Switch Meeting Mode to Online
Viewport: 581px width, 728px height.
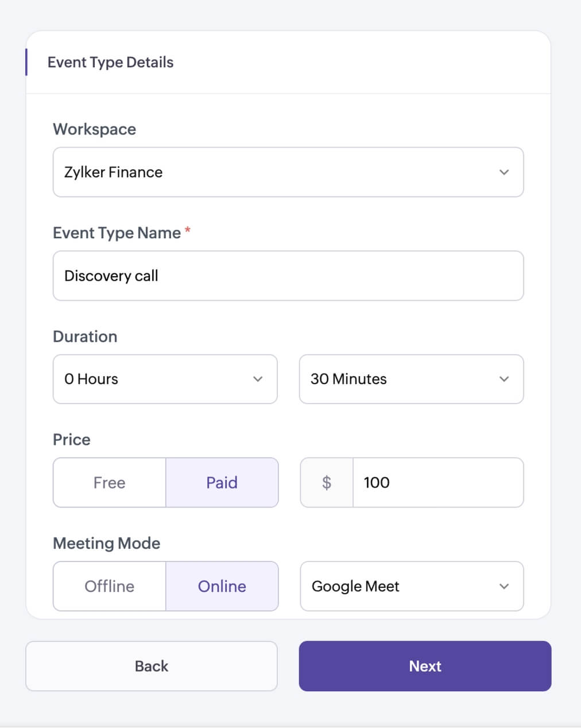[x=222, y=586]
